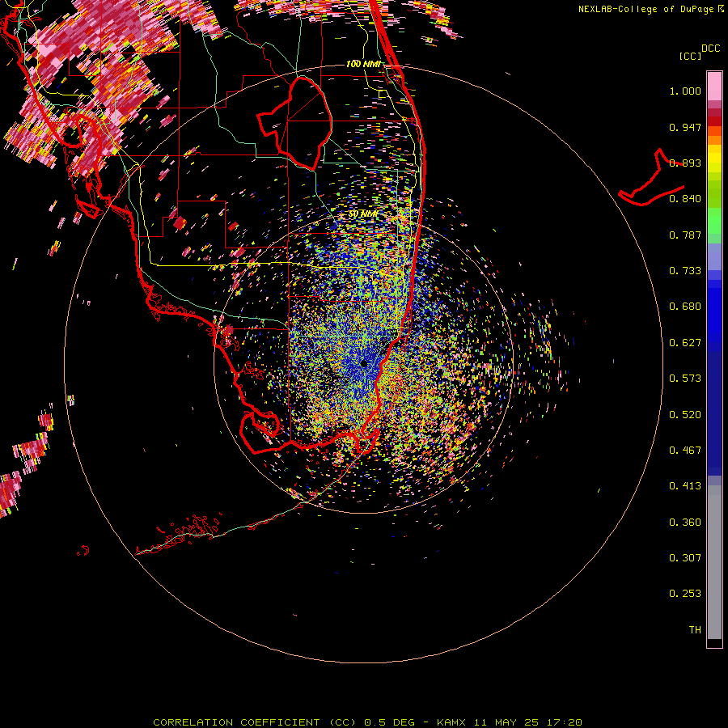Select the 0.680 scale value
The width and height of the screenshot is (728, 728).
tap(685, 307)
